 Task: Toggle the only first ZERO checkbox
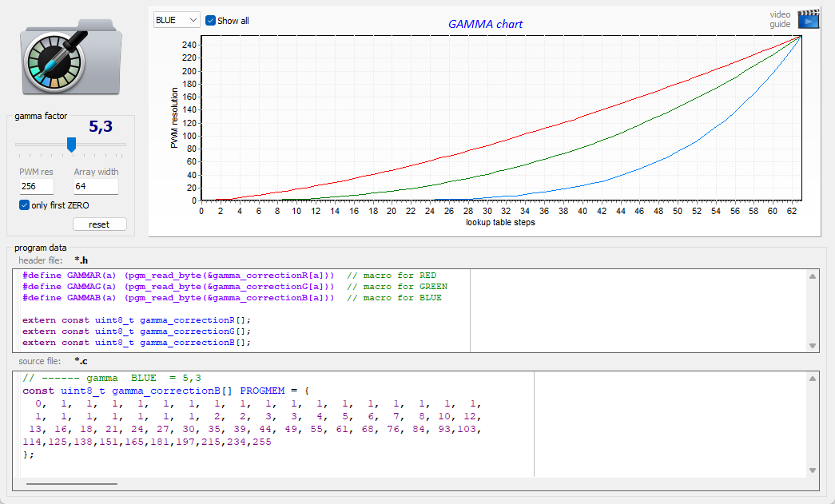point(24,205)
